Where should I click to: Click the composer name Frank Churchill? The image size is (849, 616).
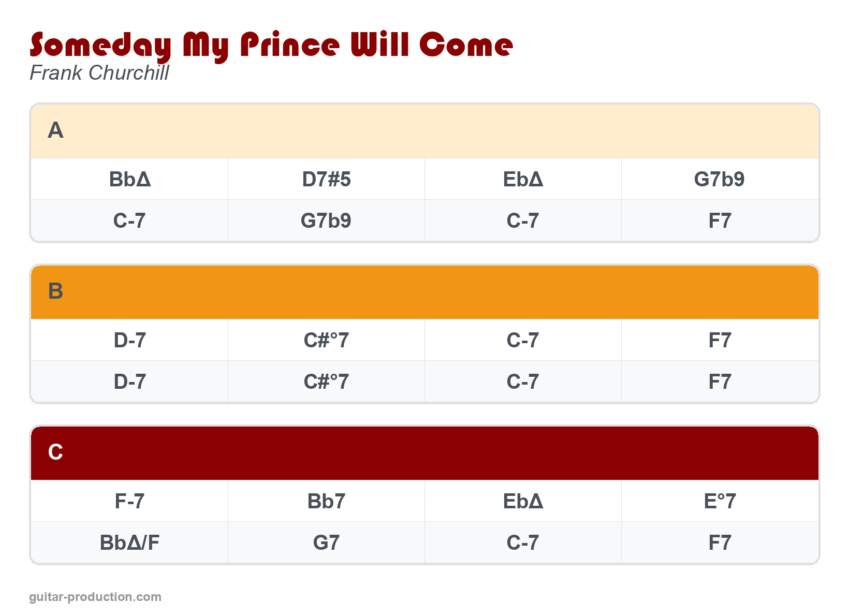(99, 73)
